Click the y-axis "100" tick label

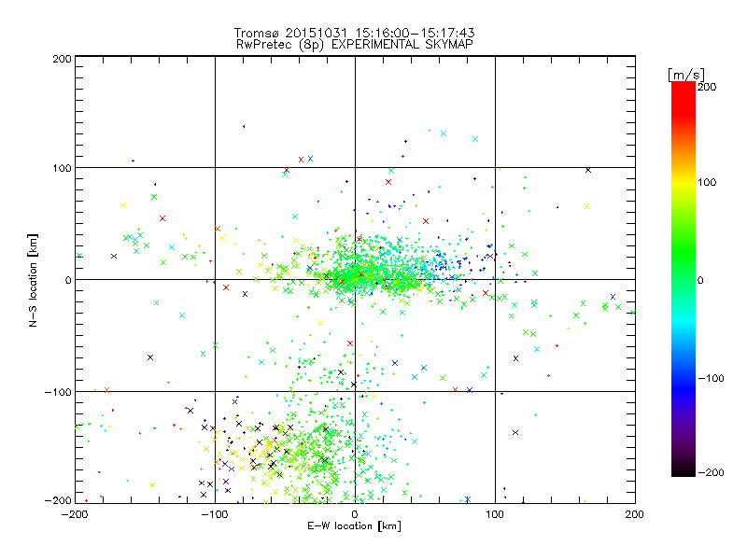62,168
